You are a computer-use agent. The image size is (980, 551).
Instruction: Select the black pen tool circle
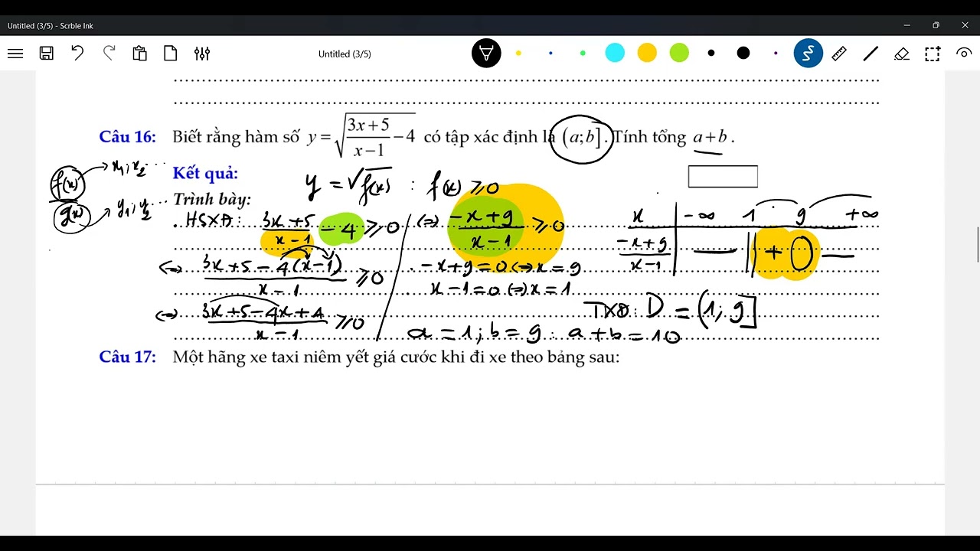coord(486,54)
